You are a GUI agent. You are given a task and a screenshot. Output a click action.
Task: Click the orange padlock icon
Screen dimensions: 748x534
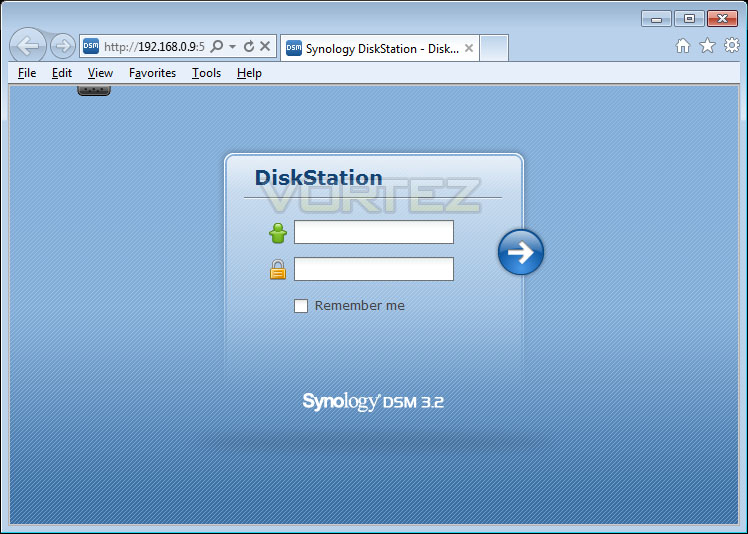click(278, 270)
